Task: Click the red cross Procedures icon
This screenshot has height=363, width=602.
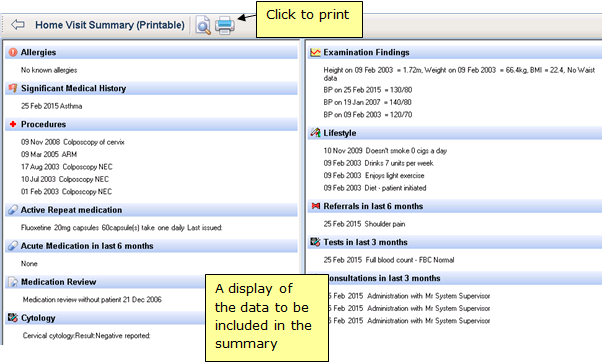Action: pyautogui.click(x=13, y=124)
